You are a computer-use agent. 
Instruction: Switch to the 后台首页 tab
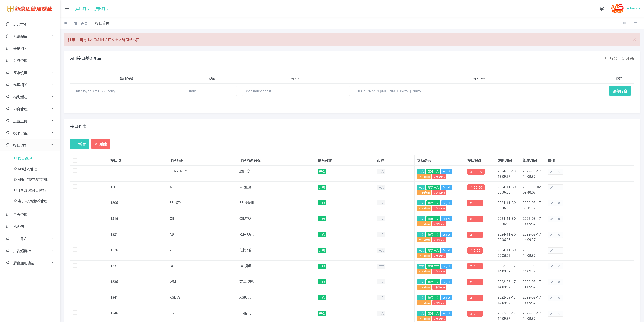click(x=80, y=23)
